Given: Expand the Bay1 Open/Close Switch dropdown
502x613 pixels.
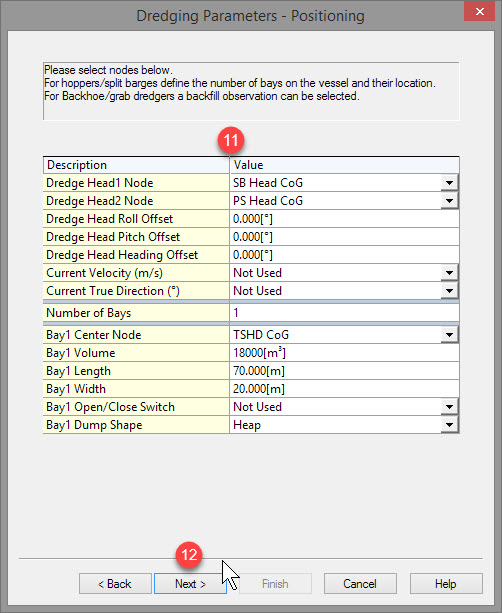Looking at the screenshot, I should 450,407.
